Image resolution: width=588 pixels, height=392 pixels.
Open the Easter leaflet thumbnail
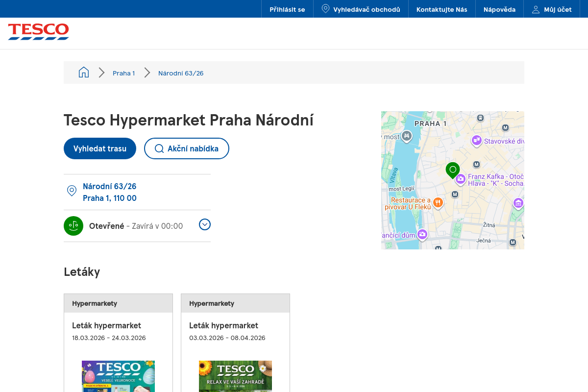pos(118,376)
